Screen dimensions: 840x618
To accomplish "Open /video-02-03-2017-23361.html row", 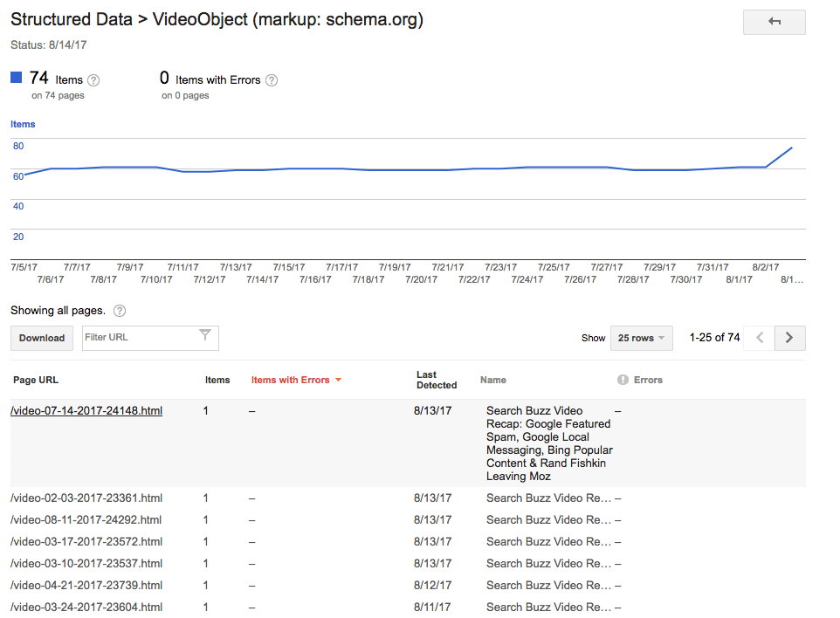I will pos(86,498).
